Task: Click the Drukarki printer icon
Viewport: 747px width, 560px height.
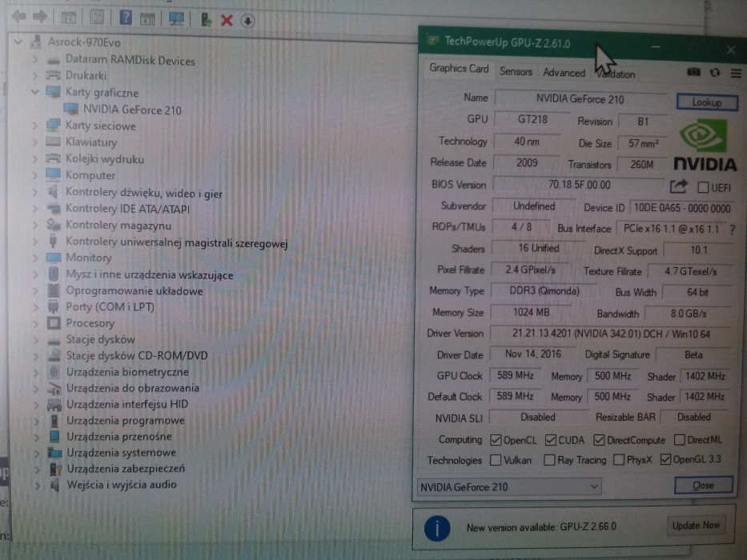Action: click(x=54, y=75)
